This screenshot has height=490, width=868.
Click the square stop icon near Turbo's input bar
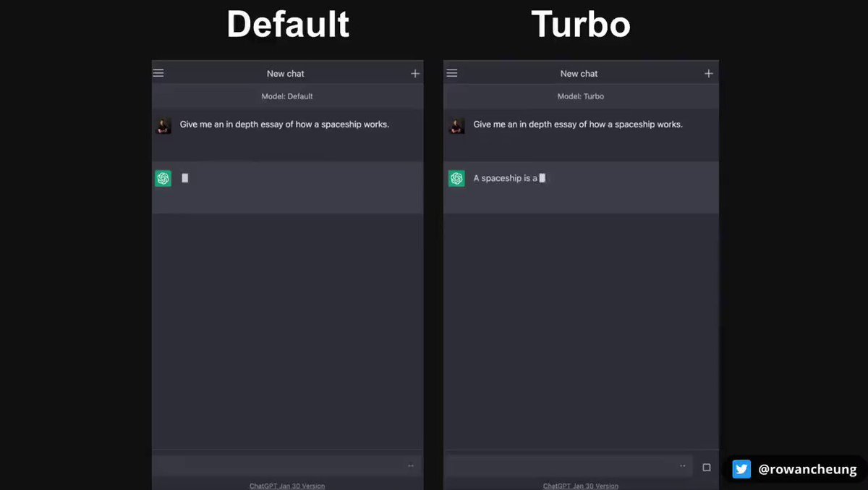707,467
